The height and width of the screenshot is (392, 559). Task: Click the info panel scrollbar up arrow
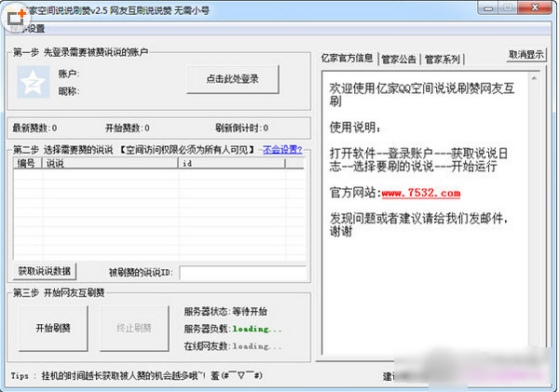click(x=534, y=78)
